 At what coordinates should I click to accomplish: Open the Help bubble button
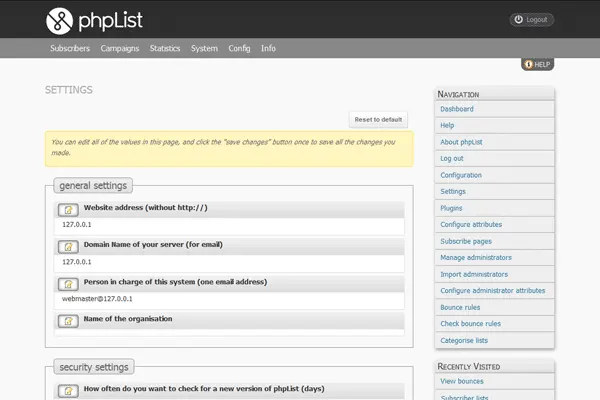537,64
